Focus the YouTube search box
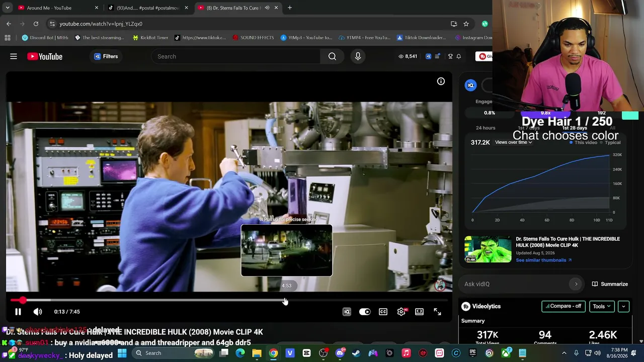The width and height of the screenshot is (644, 362). [235, 56]
